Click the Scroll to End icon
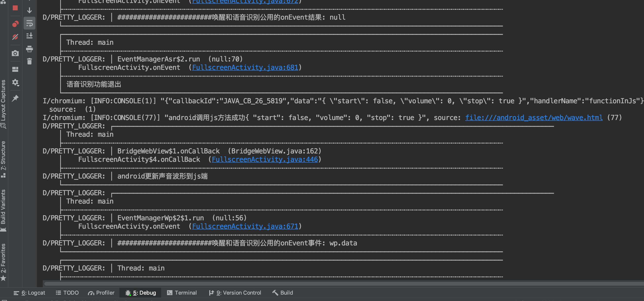Screen dimensions: 644x301 [29, 36]
